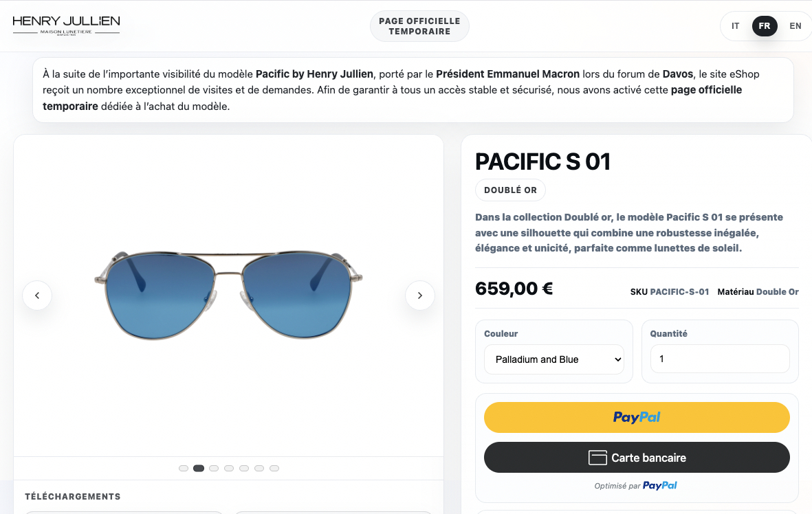Jump to the fifth carousel image dot
The height and width of the screenshot is (514, 812).
coord(244,469)
